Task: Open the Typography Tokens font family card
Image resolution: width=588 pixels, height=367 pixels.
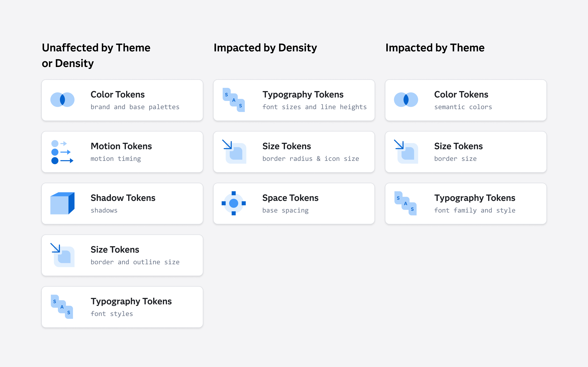Action: click(x=465, y=203)
